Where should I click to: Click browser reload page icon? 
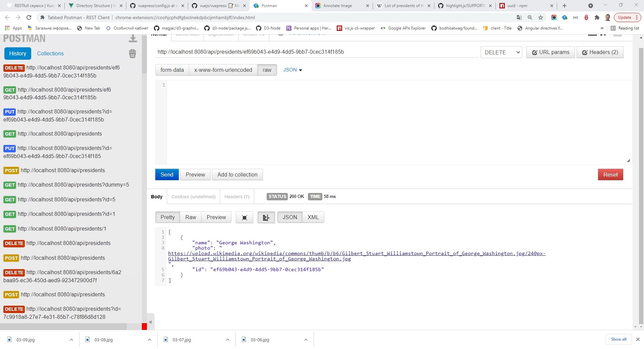[x=29, y=17]
